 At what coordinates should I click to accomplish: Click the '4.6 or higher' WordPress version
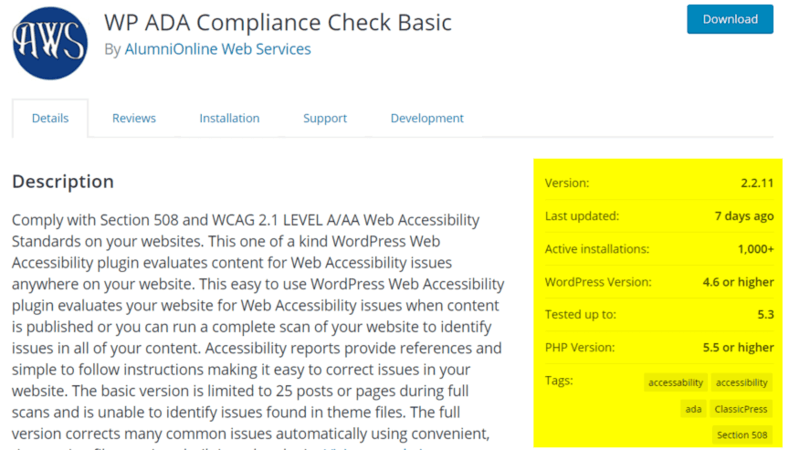[738, 282]
